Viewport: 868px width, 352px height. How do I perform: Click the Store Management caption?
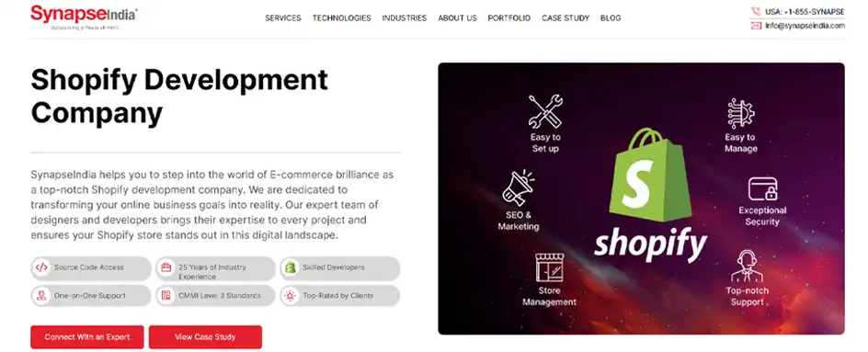point(549,296)
